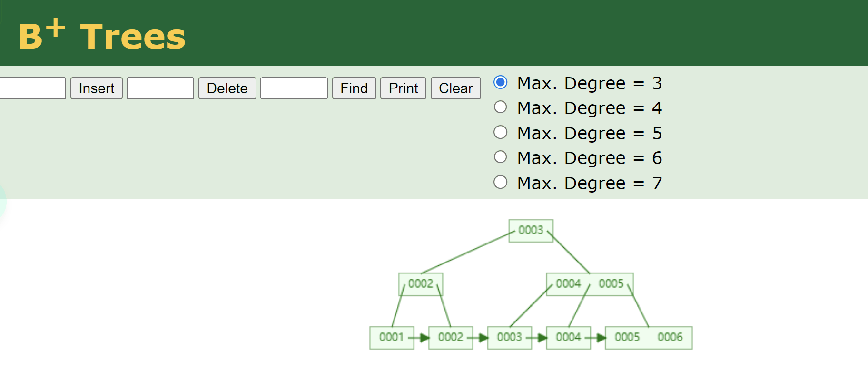The width and height of the screenshot is (868, 370).
Task: Click internal node containing 0004 and 0005
Action: click(590, 284)
